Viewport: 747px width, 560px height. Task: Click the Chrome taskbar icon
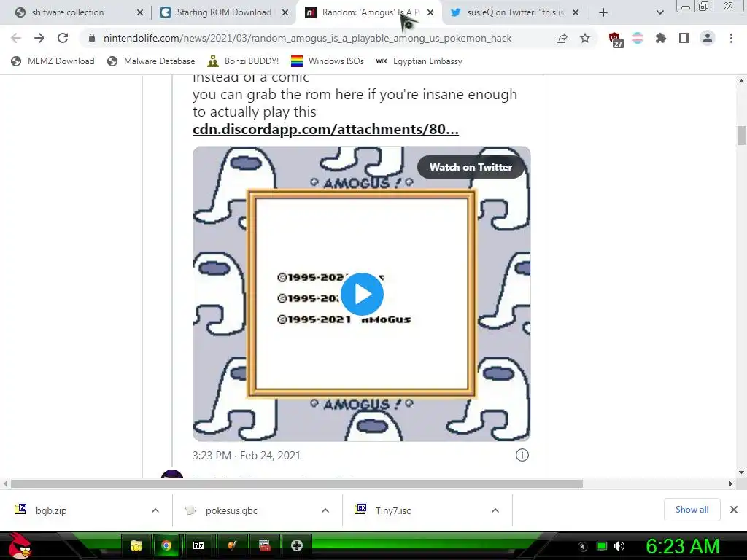coord(166,545)
